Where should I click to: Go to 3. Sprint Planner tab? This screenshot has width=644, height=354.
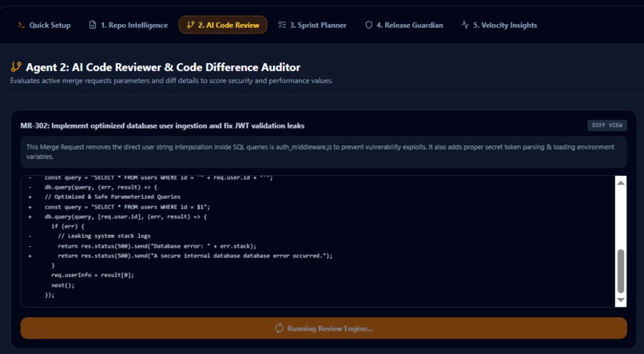coord(312,25)
